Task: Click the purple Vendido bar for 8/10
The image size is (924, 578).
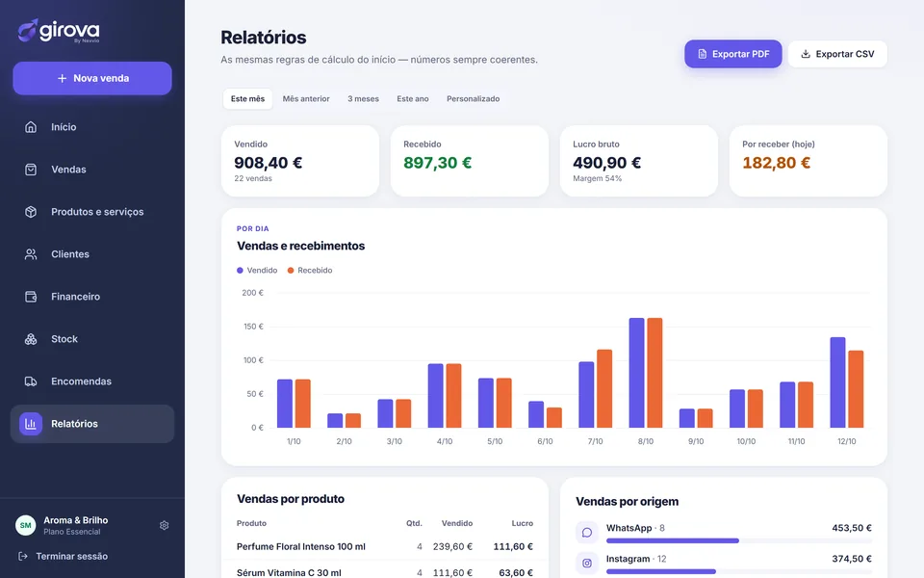Action: (x=636, y=373)
